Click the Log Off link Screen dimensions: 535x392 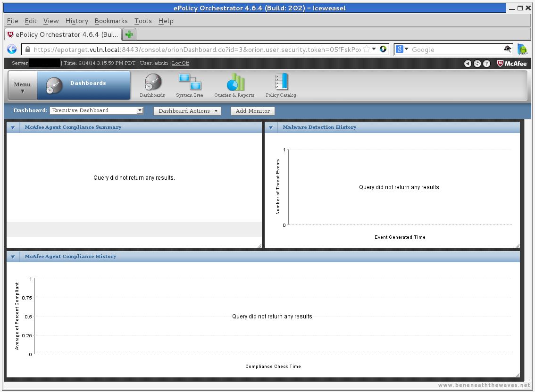[x=181, y=63]
